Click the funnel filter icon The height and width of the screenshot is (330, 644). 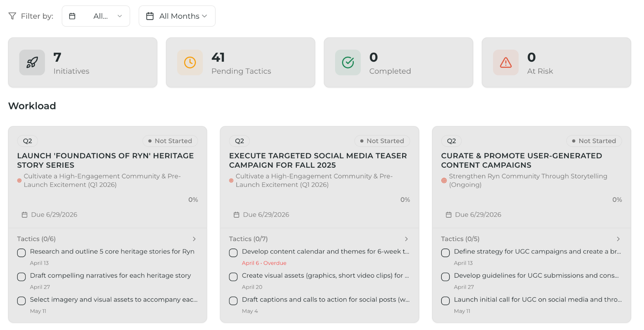point(12,16)
